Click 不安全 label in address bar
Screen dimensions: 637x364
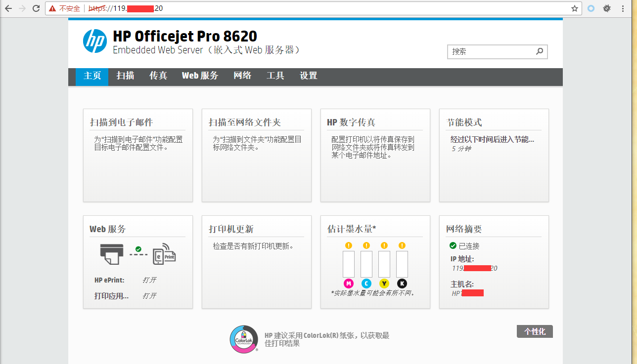(69, 8)
